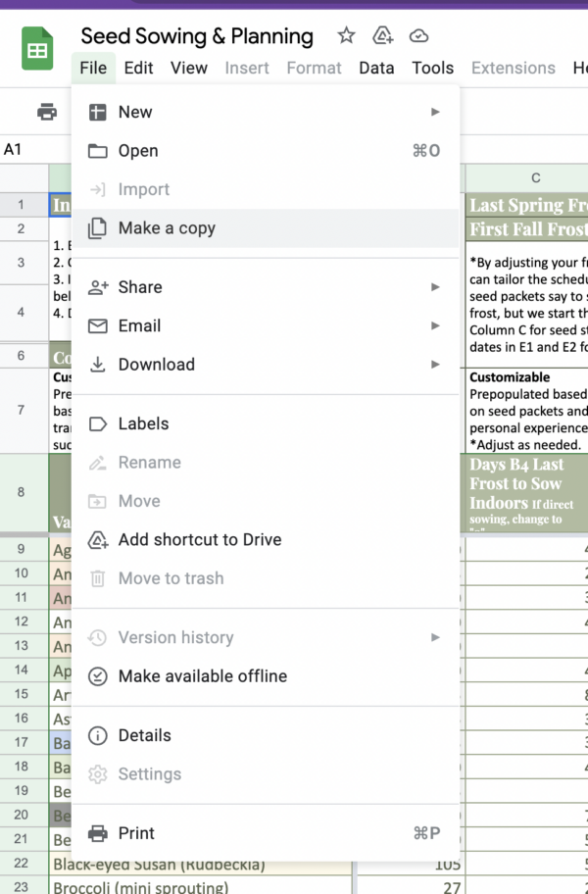Click the printer icon in the toolbar
Viewport: 588px width, 894px height.
(x=46, y=112)
